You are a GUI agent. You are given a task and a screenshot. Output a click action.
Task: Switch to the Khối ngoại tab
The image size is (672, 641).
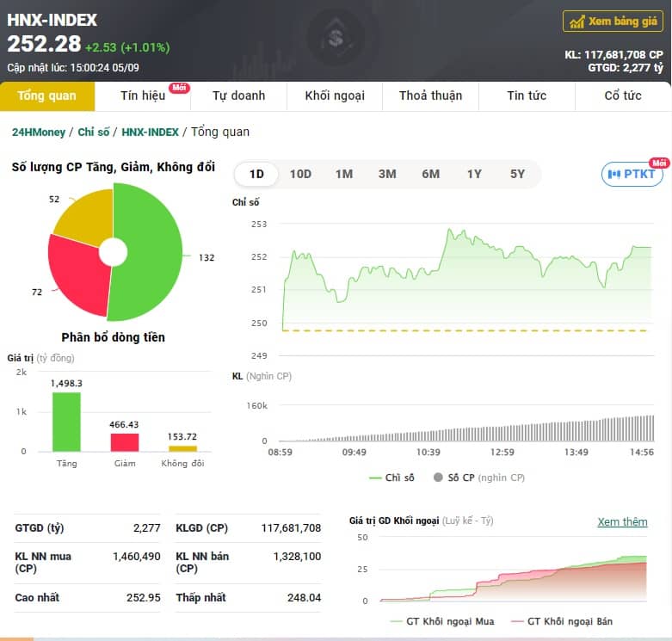pos(335,96)
